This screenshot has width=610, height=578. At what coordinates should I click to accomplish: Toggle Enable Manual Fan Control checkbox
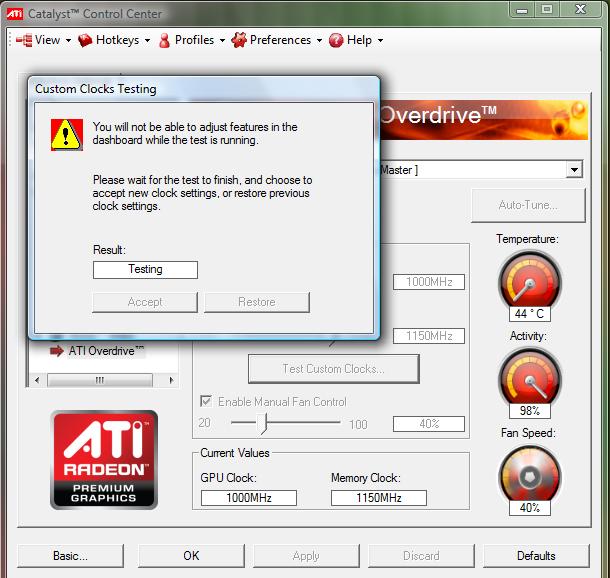[206, 401]
